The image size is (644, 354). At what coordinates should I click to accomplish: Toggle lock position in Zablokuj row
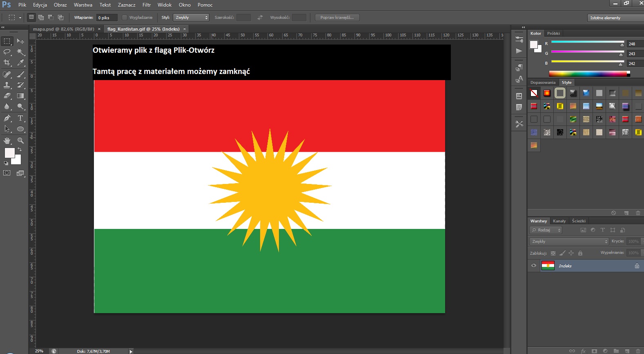pos(571,253)
